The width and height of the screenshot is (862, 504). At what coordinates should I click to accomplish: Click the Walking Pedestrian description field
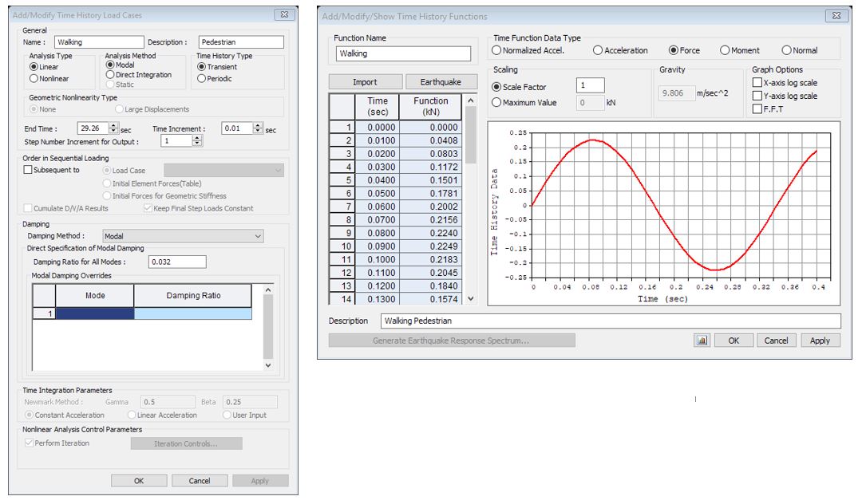click(x=611, y=321)
